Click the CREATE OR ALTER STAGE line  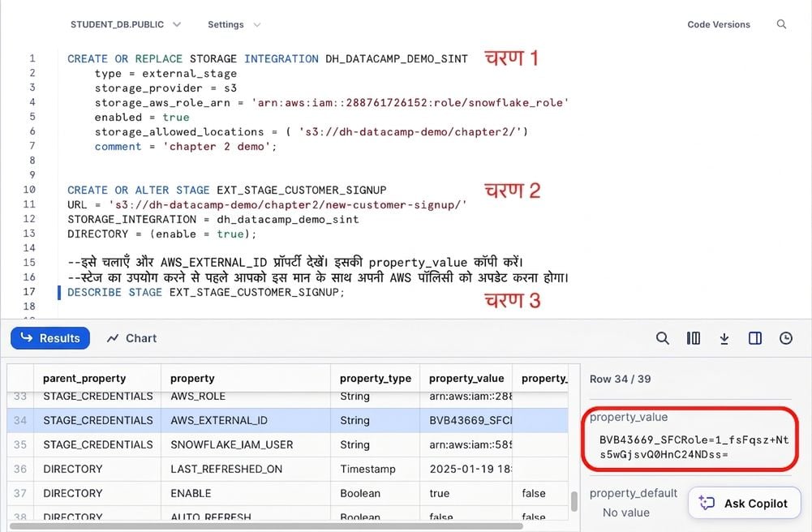pyautogui.click(x=227, y=190)
